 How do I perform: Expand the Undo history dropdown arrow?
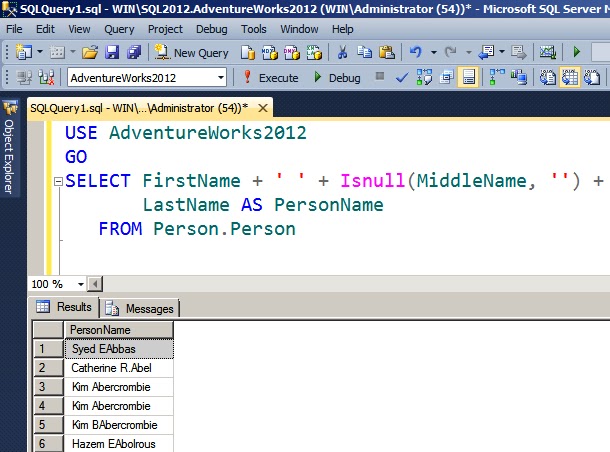(433, 52)
